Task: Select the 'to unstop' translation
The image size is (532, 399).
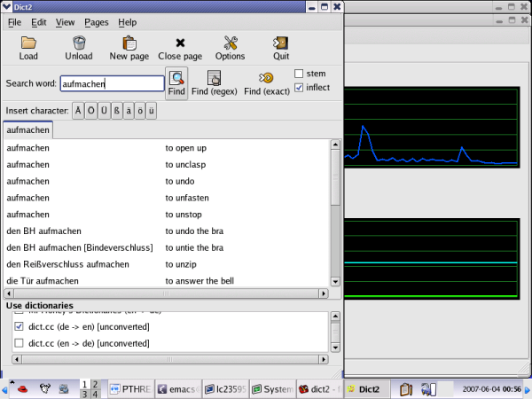Action: click(x=184, y=215)
